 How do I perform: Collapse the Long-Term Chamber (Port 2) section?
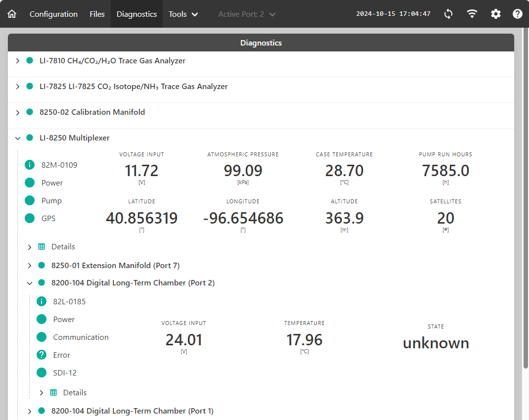(29, 283)
